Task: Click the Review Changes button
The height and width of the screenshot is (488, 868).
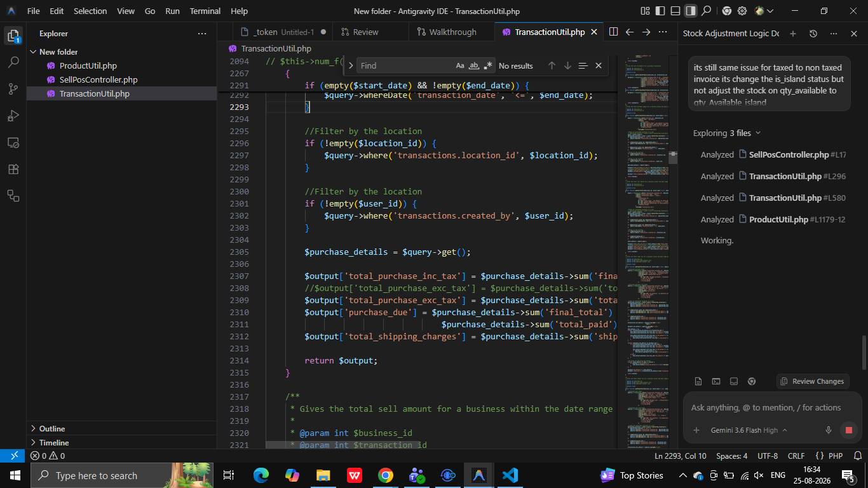Action: click(812, 381)
